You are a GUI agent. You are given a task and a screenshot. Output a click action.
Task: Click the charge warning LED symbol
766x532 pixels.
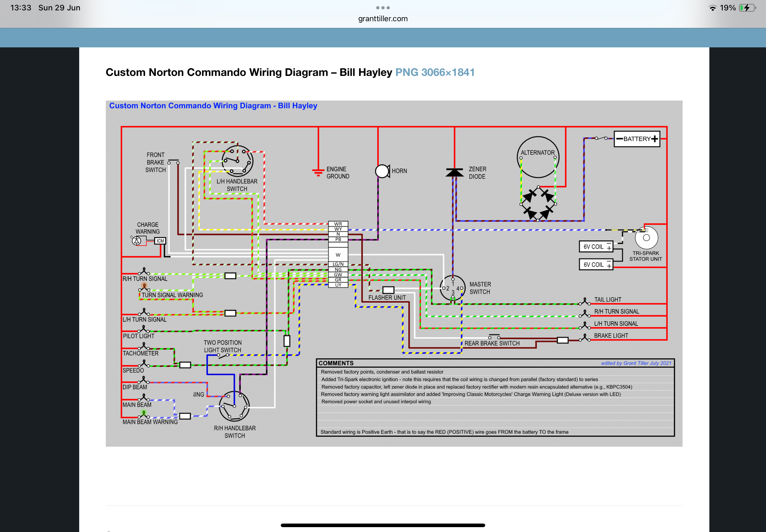(136, 240)
